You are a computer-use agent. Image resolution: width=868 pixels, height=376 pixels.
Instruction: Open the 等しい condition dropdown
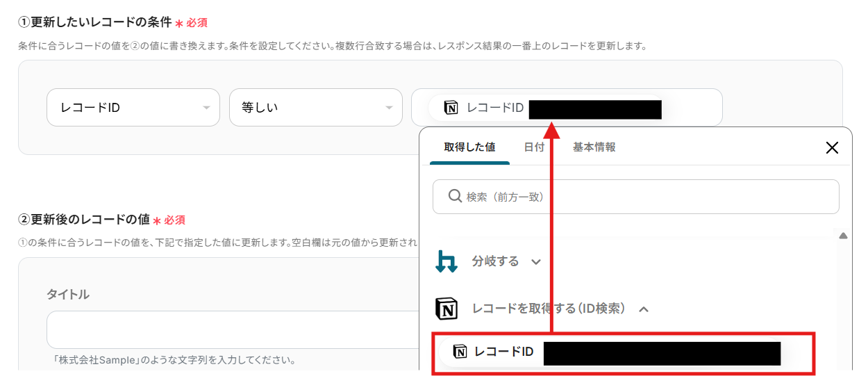(316, 108)
